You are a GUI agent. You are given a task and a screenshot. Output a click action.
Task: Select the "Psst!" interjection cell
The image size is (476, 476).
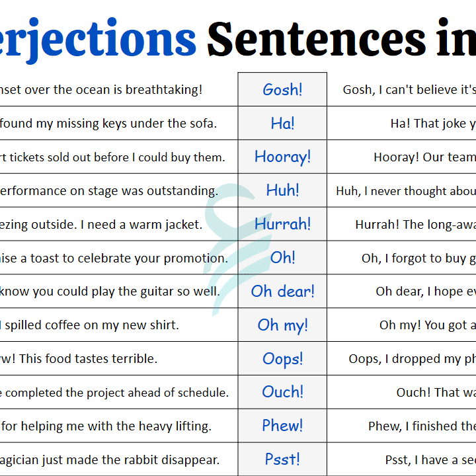(282, 459)
